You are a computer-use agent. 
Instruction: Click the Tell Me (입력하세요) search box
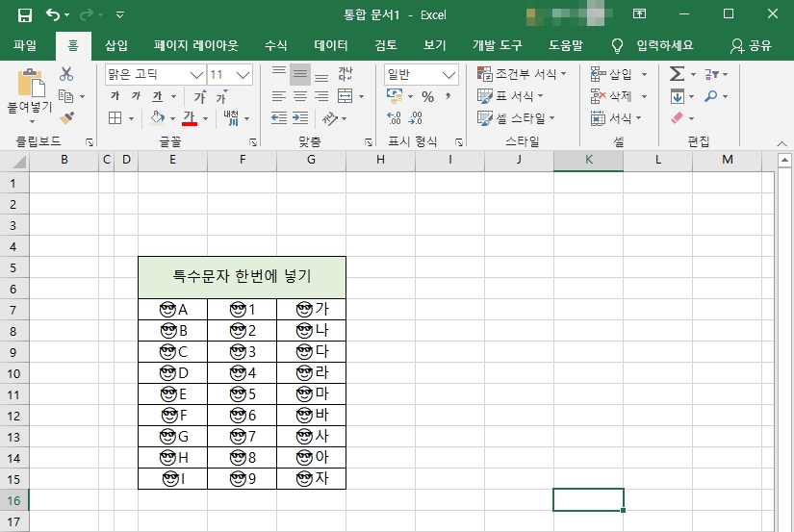(653, 46)
